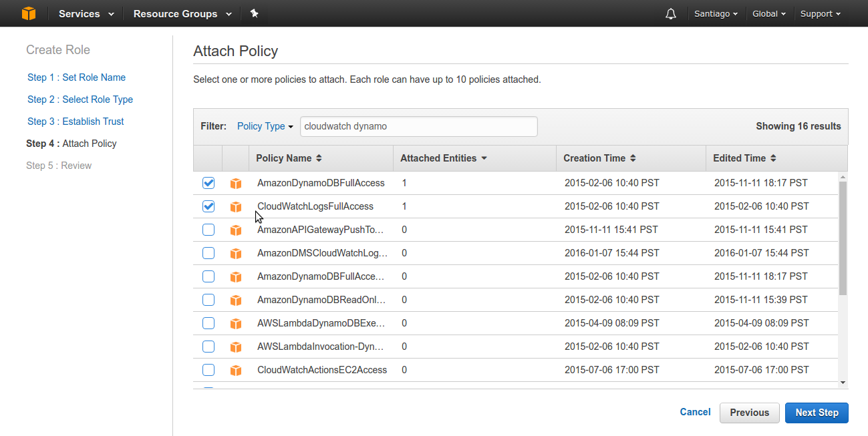
Task: Click policy icon for AWSLambdaDynamoDBExe row
Action: (235, 323)
